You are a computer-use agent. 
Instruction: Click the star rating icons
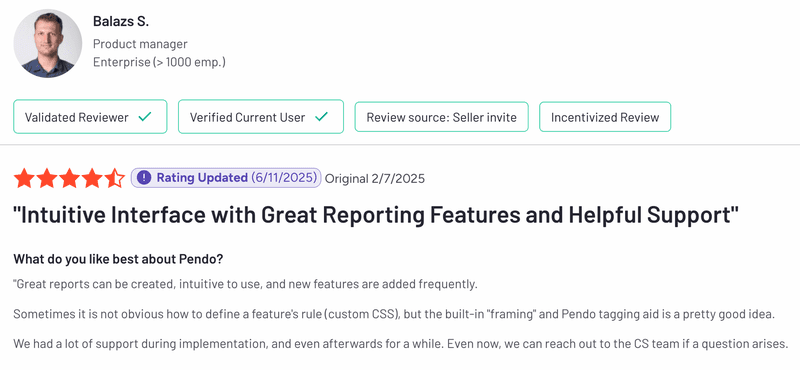(x=69, y=178)
